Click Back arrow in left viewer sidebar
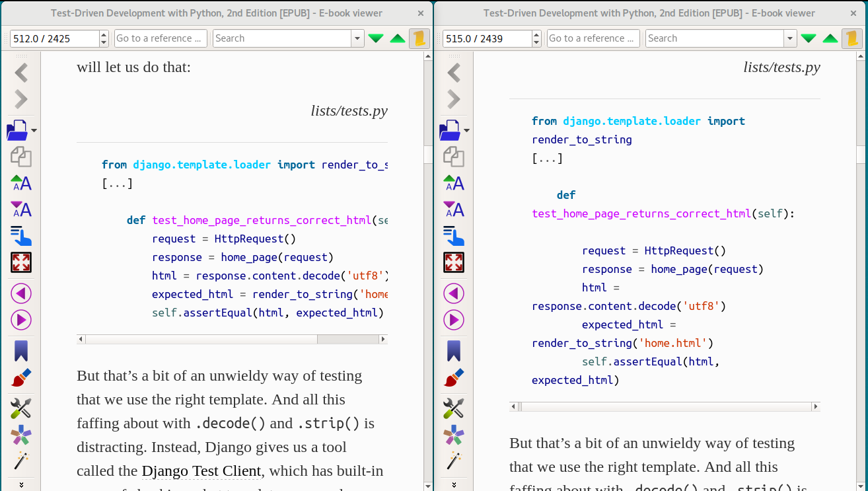 coord(21,73)
